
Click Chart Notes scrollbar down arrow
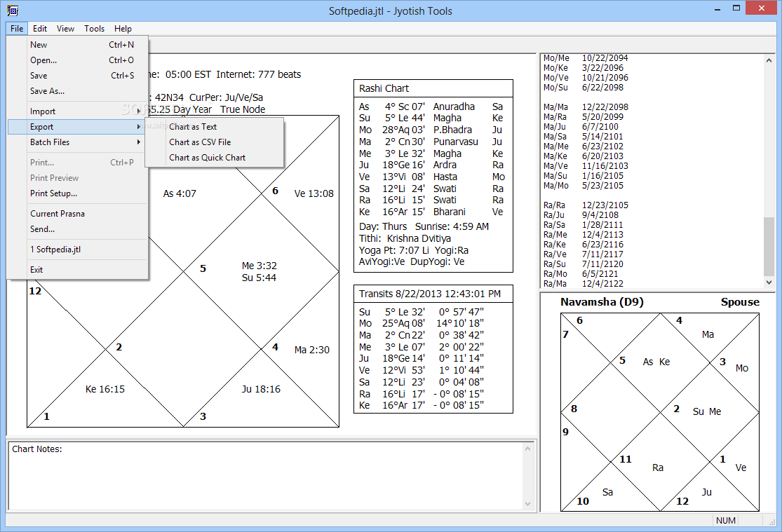[527, 503]
